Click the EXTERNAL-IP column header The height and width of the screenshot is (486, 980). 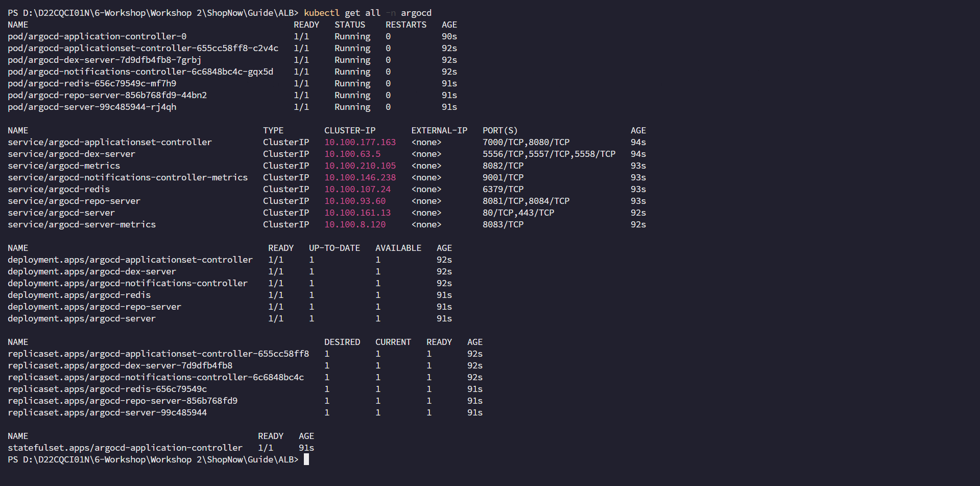tap(439, 130)
